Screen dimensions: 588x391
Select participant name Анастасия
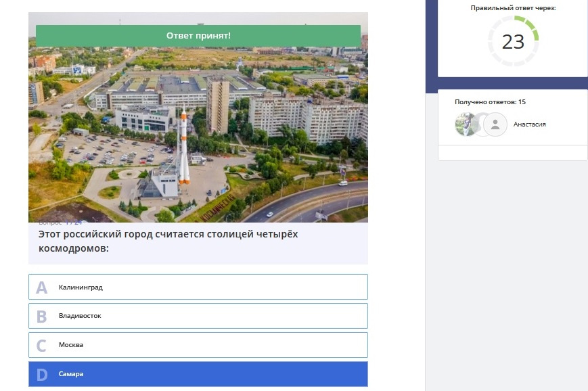tap(529, 124)
